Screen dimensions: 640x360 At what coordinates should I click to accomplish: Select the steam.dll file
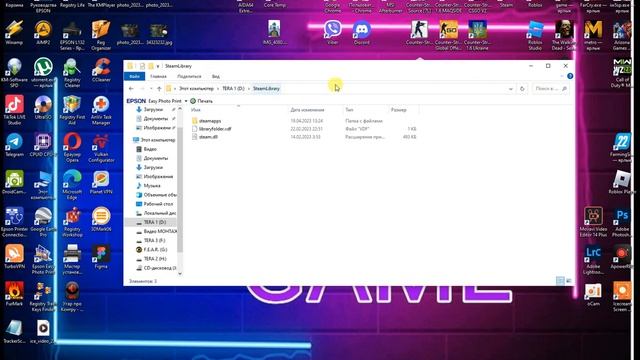(x=204, y=137)
